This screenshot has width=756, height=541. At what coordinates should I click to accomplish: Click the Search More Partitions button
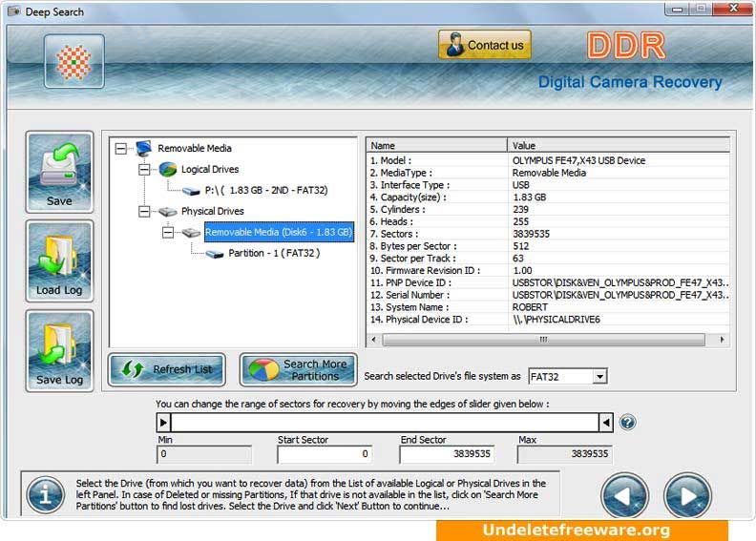299,369
